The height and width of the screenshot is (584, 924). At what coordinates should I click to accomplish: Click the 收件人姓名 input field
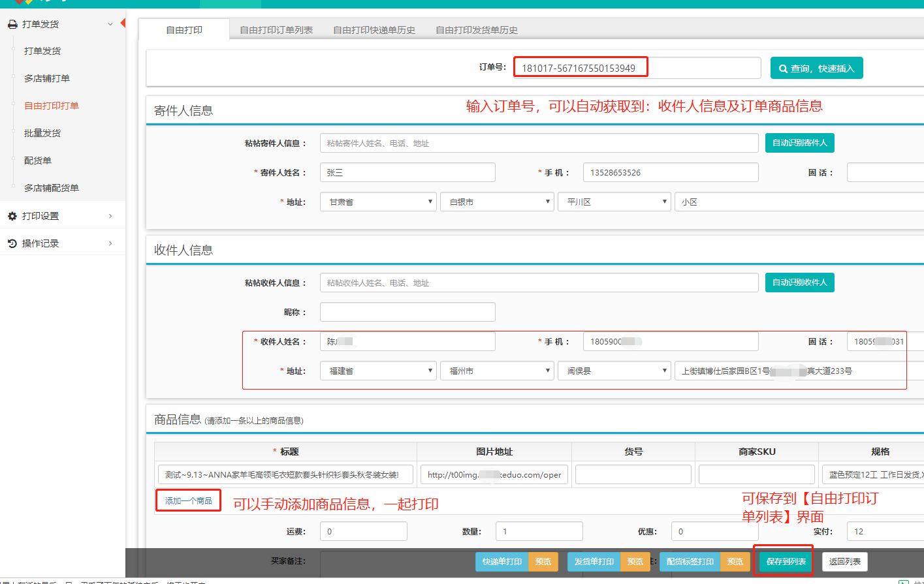pyautogui.click(x=407, y=341)
